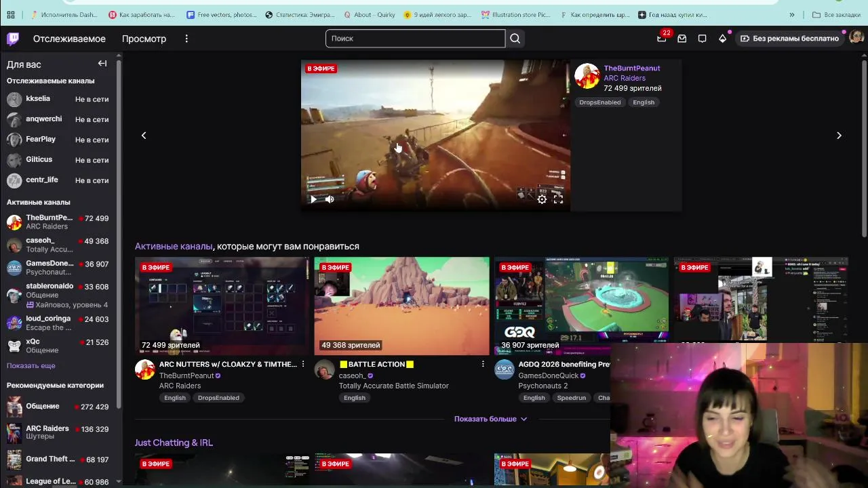Open "Все закладки" bookmarks folder

tap(836, 14)
